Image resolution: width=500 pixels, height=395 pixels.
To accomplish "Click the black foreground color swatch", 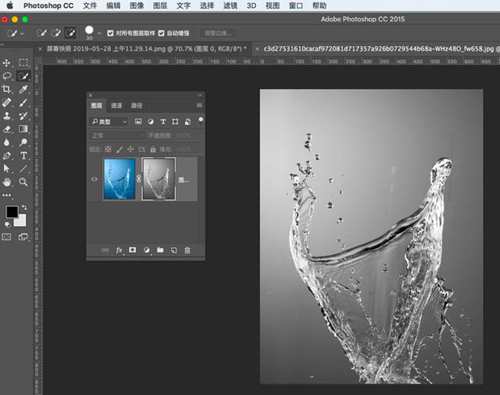I will [12, 212].
